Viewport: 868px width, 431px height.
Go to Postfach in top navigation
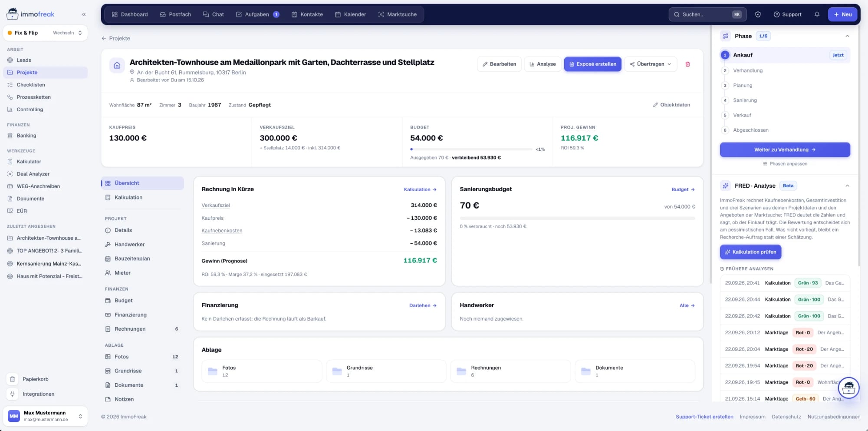coord(175,14)
